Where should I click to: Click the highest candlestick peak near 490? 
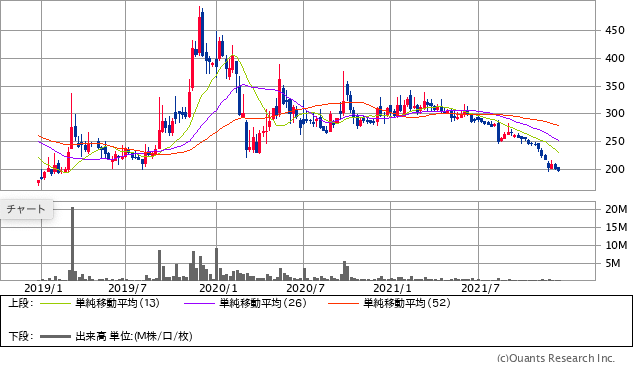coord(199,30)
